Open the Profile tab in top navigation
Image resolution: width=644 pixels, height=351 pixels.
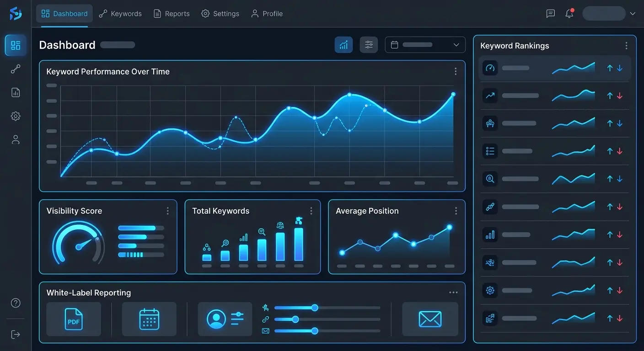(x=267, y=14)
